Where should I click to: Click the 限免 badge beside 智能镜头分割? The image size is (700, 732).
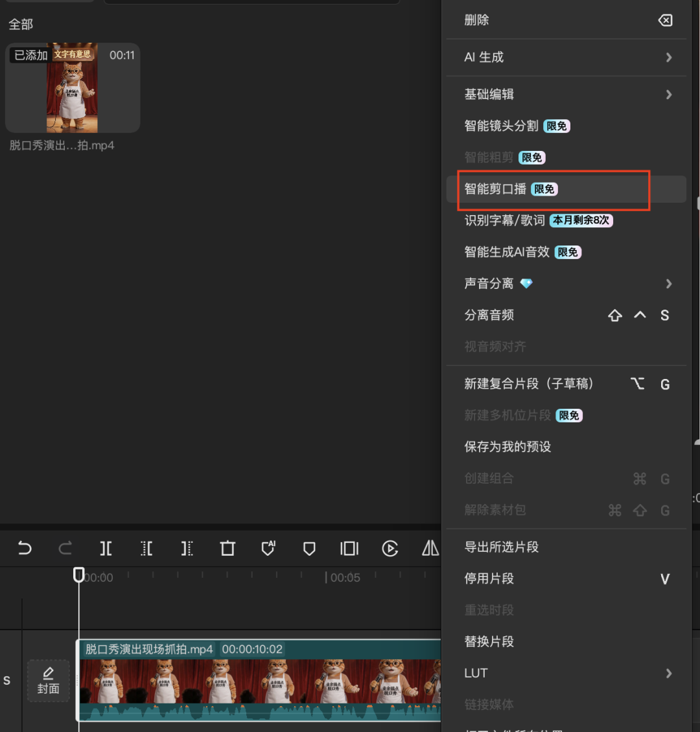tap(557, 126)
